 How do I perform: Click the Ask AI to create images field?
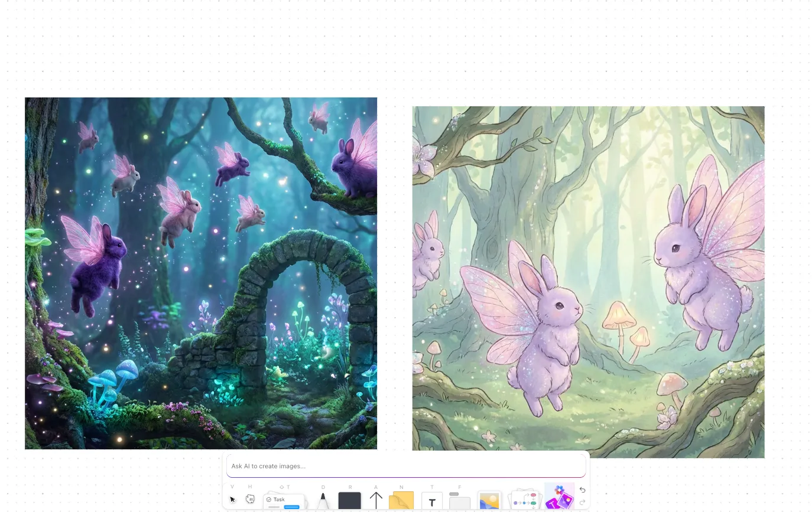406,466
